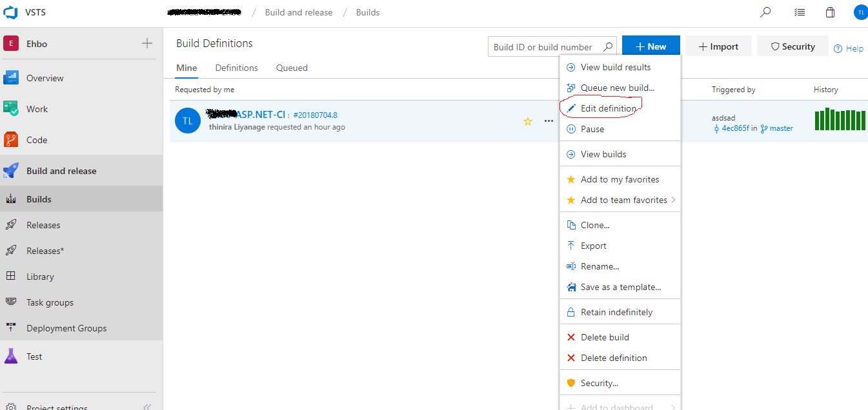Open the Overview hub in sidebar
This screenshot has width=868, height=410.
(x=81, y=78)
